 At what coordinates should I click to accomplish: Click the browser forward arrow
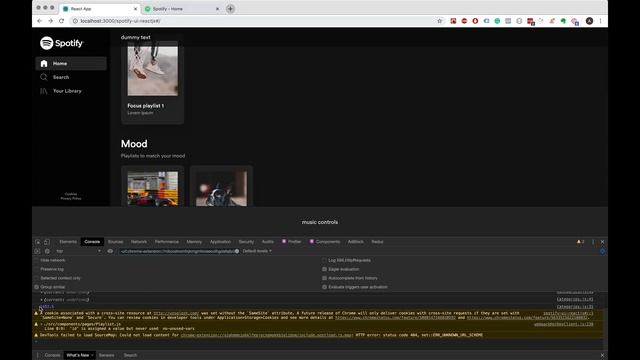(x=51, y=21)
